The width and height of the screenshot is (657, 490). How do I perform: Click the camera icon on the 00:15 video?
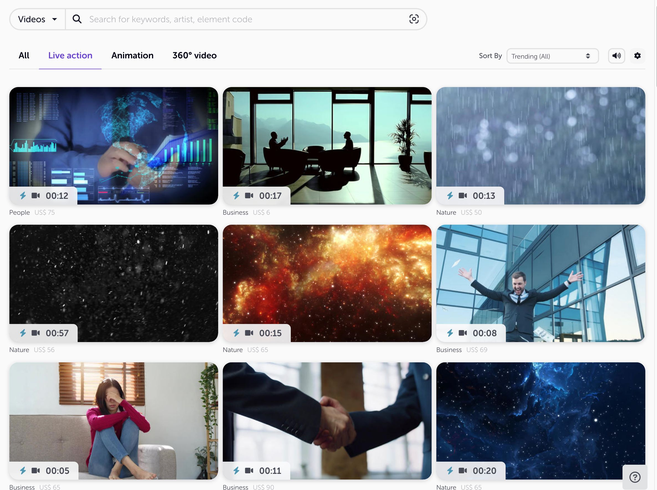249,333
